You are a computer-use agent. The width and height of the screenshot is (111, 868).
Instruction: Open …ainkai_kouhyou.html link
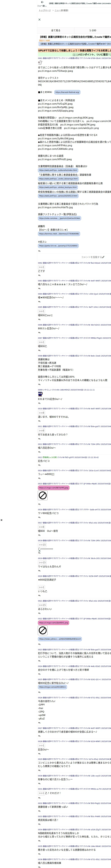58,187
